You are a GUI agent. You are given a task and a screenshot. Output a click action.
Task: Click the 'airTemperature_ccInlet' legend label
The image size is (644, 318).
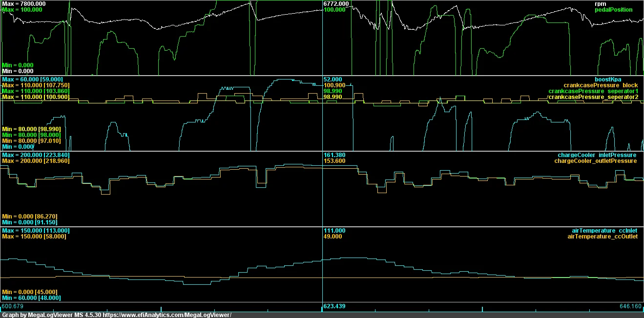point(604,231)
